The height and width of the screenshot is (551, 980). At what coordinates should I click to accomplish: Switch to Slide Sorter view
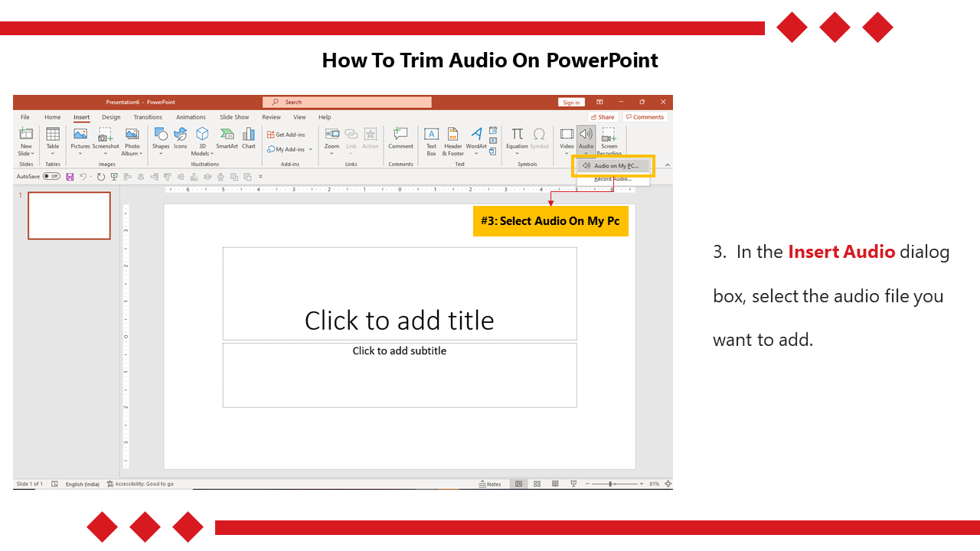coord(537,484)
